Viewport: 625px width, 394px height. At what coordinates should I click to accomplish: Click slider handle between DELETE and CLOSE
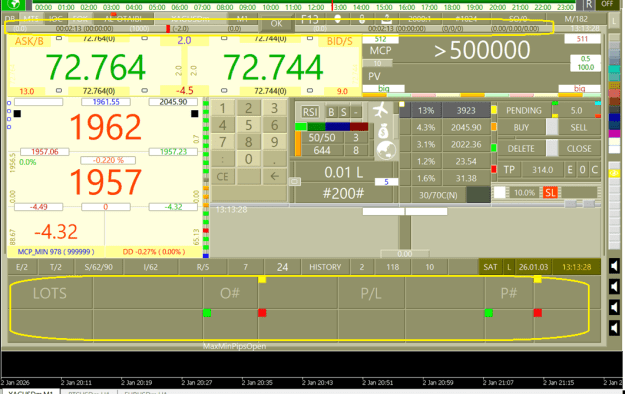552,148
